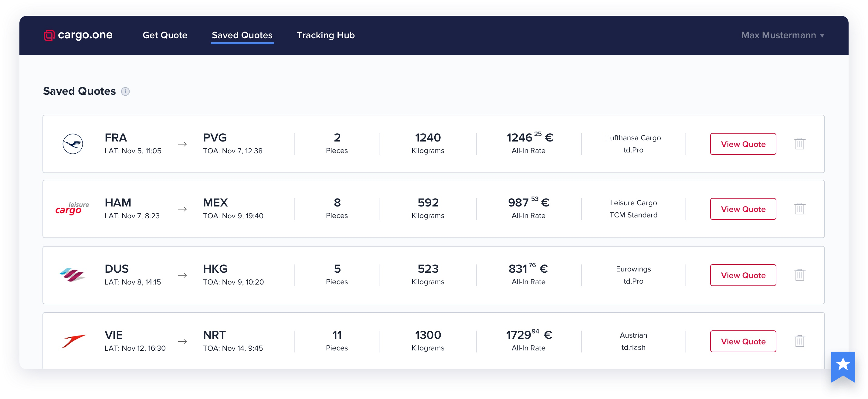Remove the HAM to MEX quote via trash icon

click(x=800, y=209)
